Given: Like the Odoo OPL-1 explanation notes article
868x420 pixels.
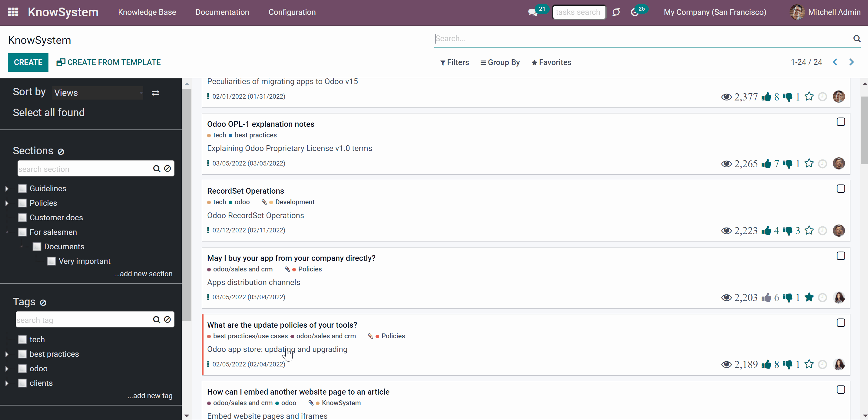Looking at the screenshot, I should tap(766, 164).
